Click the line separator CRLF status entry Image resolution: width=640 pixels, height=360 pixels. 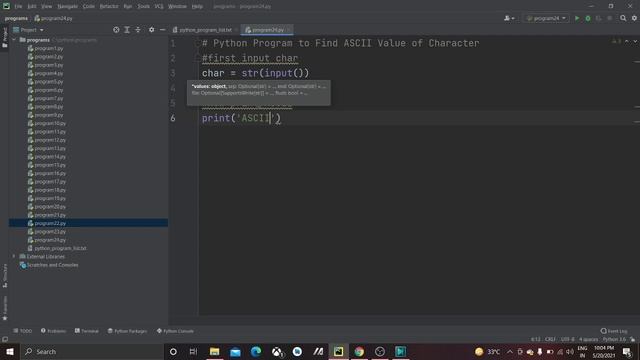click(550, 339)
